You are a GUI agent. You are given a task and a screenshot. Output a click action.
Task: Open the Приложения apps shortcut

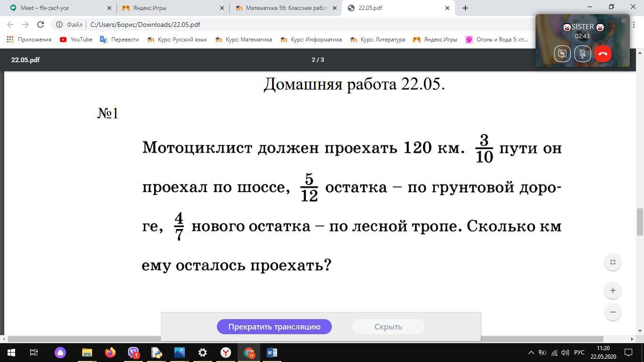pos(29,40)
